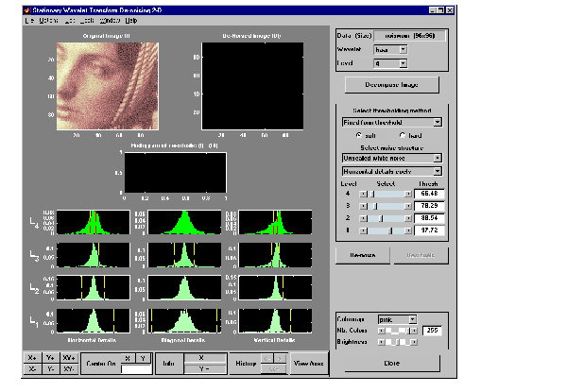This screenshot has width=567, height=392.
Task: Open the Level dropdown
Action: click(390, 63)
